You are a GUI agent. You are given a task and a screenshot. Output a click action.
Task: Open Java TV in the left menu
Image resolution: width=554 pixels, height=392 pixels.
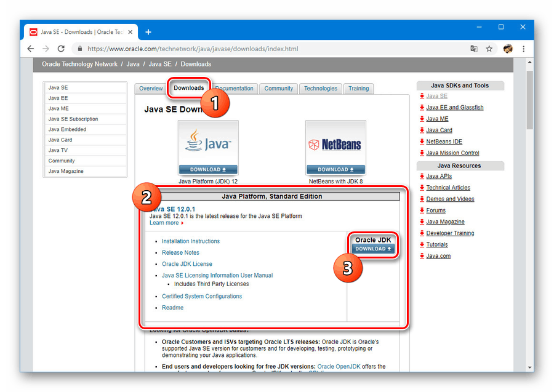(x=85, y=150)
